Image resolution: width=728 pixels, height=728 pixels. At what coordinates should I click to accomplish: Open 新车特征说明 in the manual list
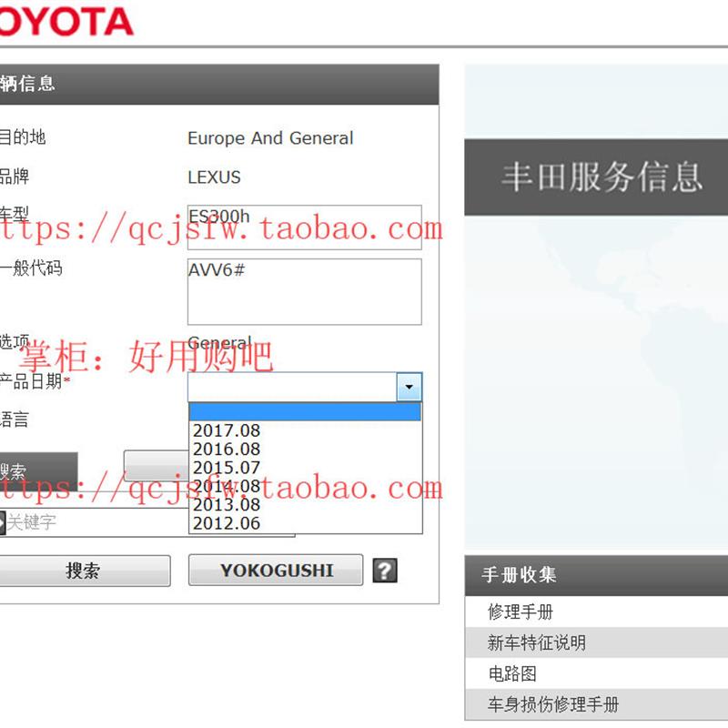(596, 642)
